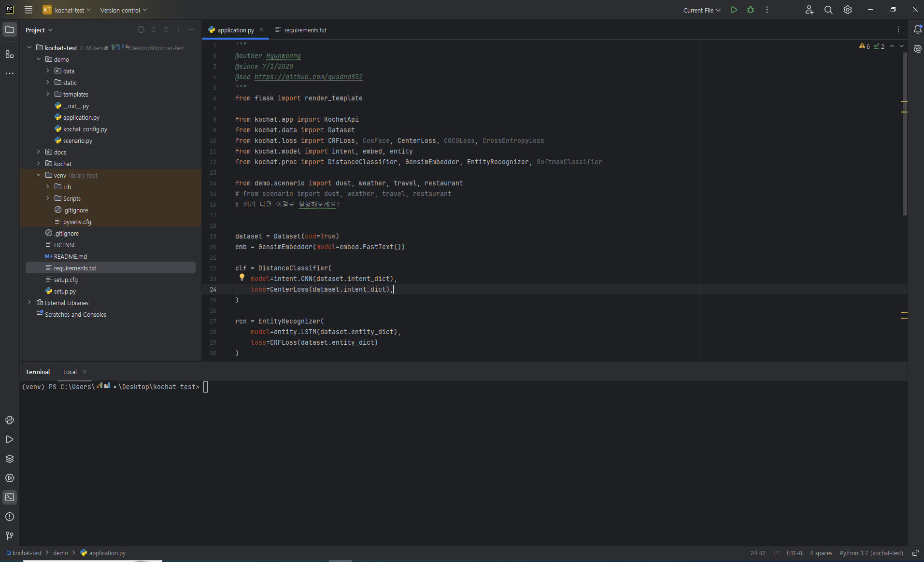This screenshot has height=562, width=924.
Task: Select README.md in the project tree
Action: 71,256
